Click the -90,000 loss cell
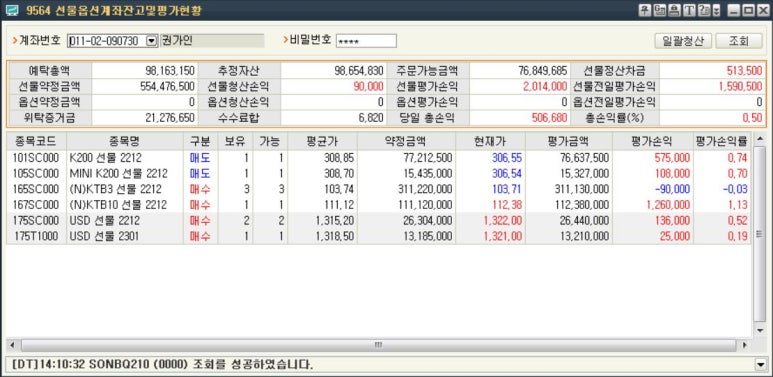Image resolution: width=773 pixels, height=377 pixels. [x=653, y=189]
